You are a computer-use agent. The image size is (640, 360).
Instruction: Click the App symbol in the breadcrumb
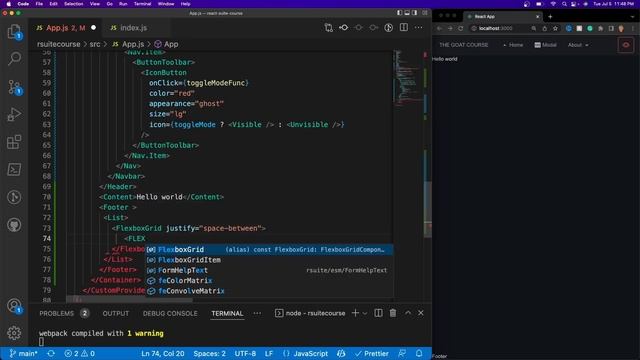tap(167, 44)
